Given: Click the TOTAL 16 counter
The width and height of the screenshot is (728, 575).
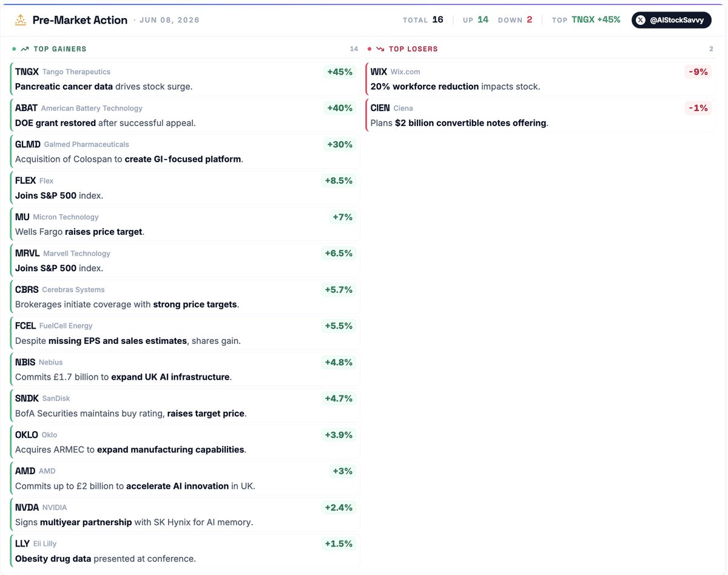Looking at the screenshot, I should 423,20.
